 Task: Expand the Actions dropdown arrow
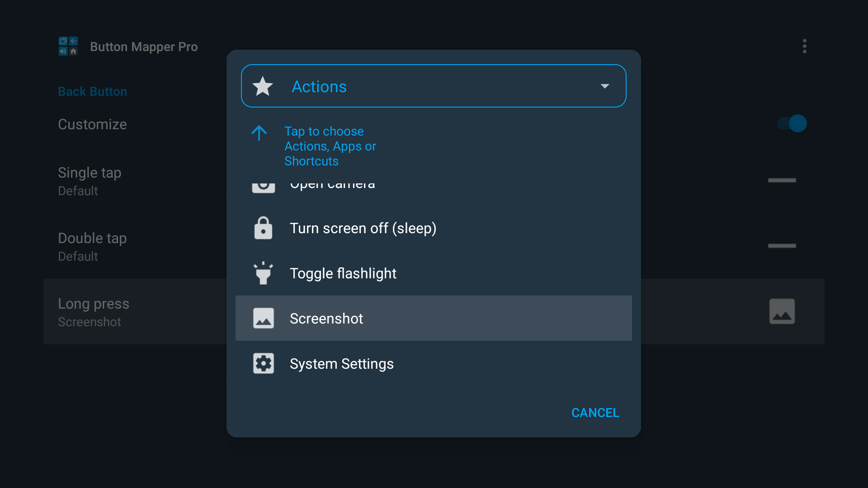[x=604, y=86]
